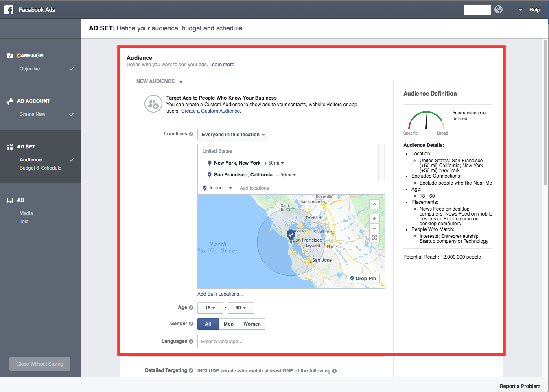Click Close Without Saving button
Image resolution: width=549 pixels, height=392 pixels.
(x=40, y=364)
